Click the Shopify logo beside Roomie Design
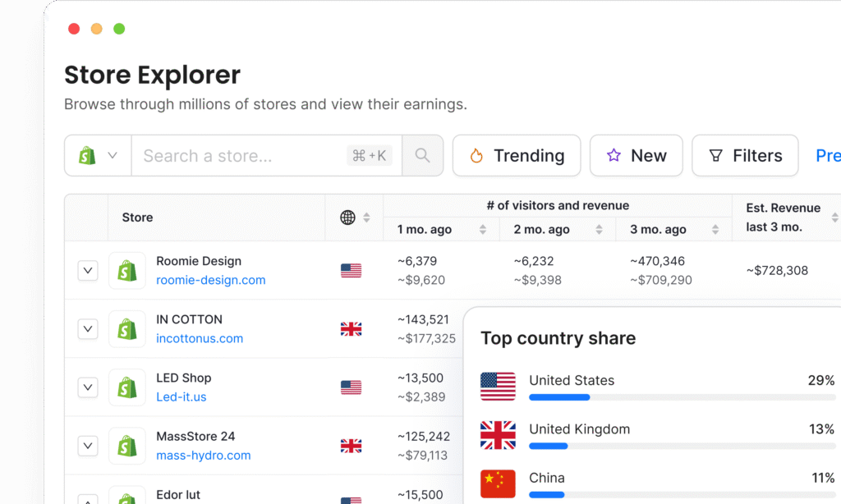This screenshot has height=504, width=841. [x=127, y=271]
